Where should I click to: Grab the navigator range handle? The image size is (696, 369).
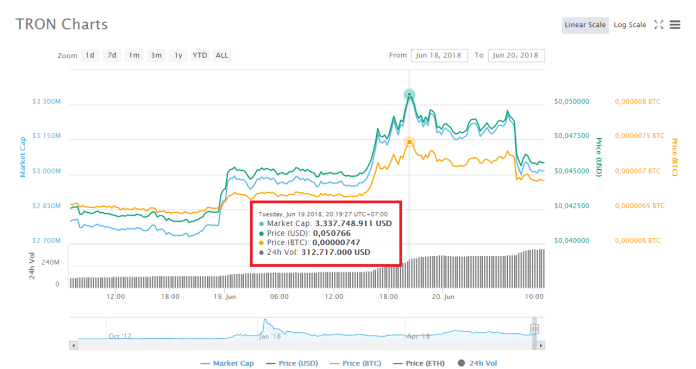pos(534,329)
